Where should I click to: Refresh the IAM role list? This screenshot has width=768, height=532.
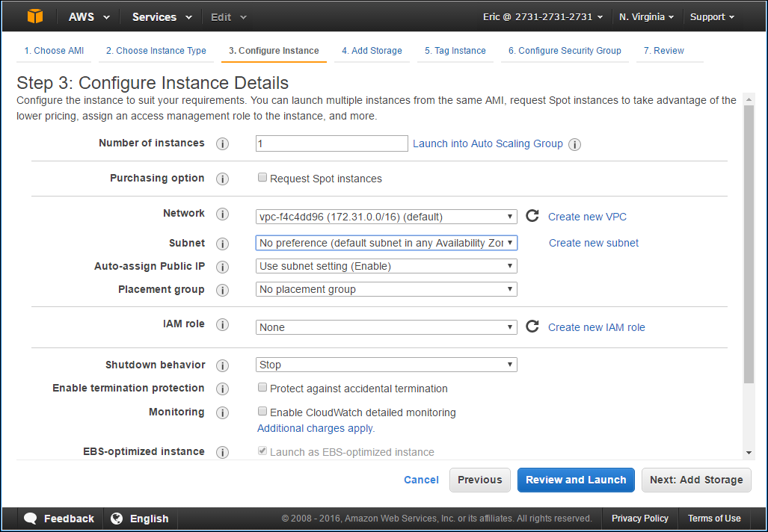[x=532, y=327]
